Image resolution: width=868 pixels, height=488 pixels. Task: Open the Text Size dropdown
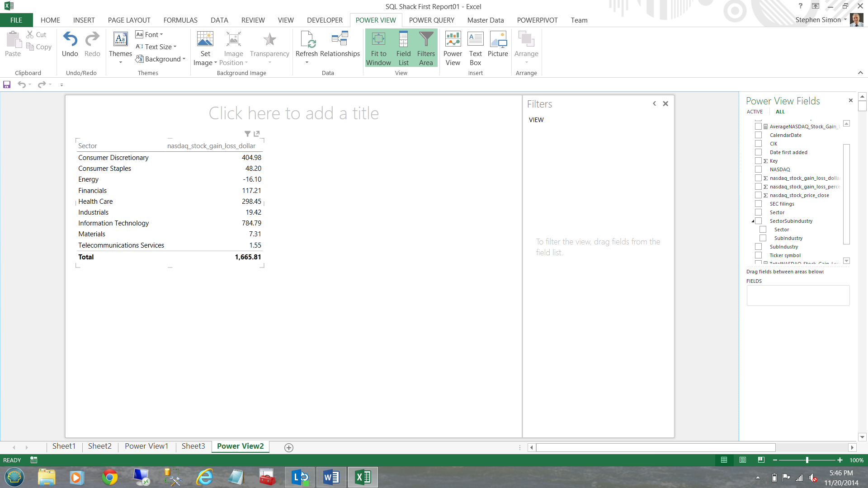click(156, 47)
